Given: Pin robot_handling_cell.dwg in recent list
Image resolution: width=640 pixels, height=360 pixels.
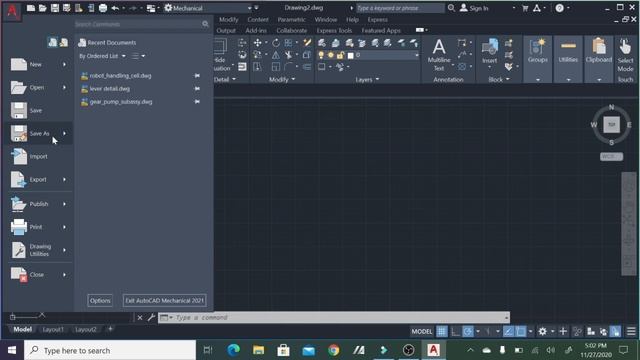Looking at the screenshot, I should [x=197, y=76].
